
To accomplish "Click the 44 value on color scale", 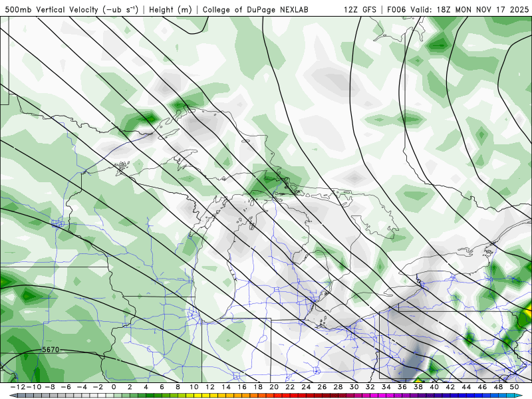I will click(466, 387).
